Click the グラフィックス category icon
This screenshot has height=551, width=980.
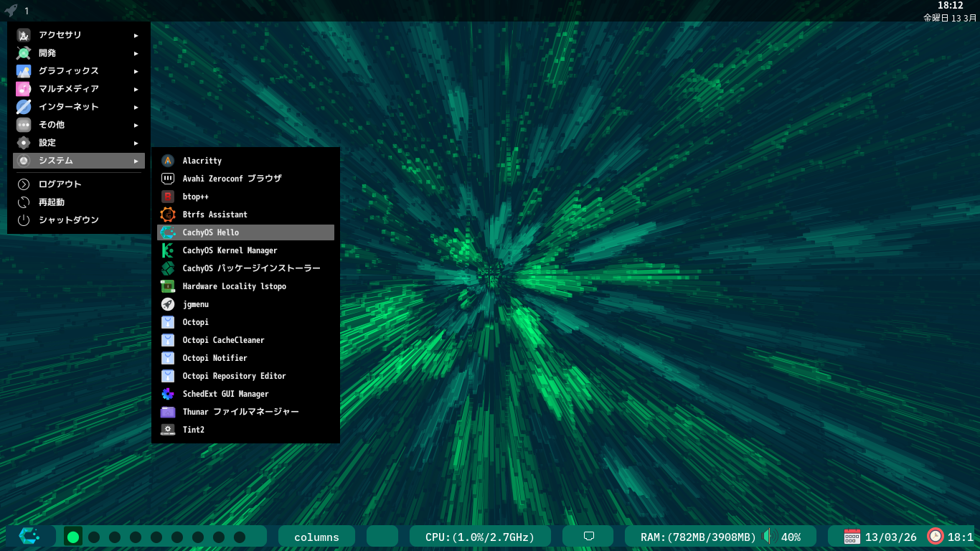pyautogui.click(x=24, y=71)
